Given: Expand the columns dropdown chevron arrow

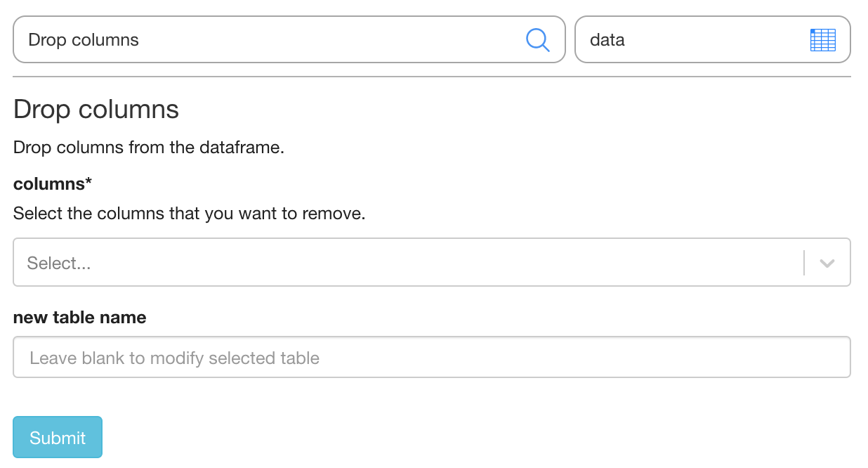Looking at the screenshot, I should click(827, 263).
